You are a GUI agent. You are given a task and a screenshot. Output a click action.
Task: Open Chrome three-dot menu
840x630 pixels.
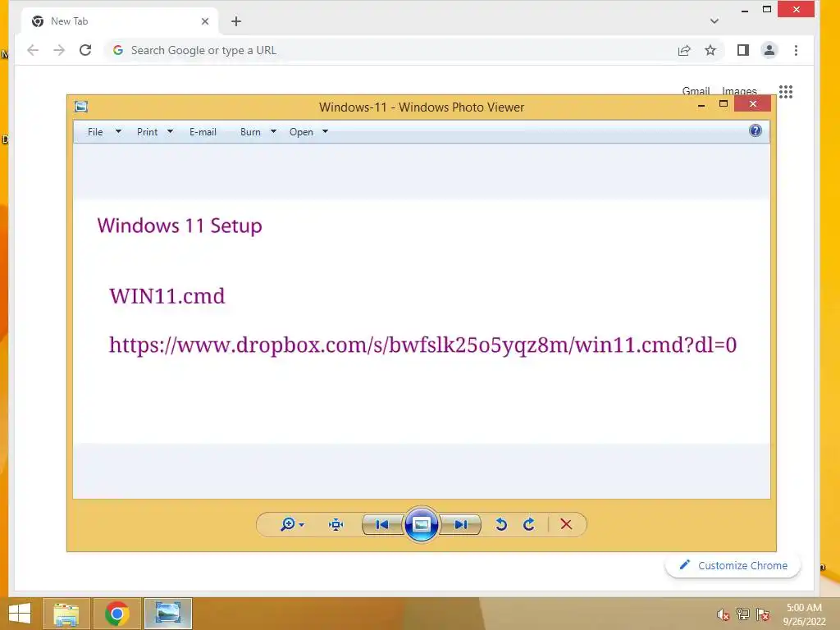796,50
